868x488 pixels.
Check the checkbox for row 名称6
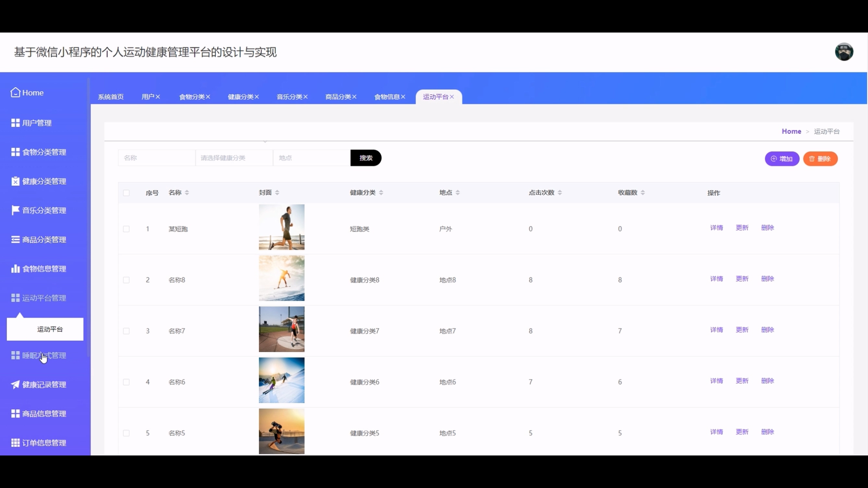[127, 382]
